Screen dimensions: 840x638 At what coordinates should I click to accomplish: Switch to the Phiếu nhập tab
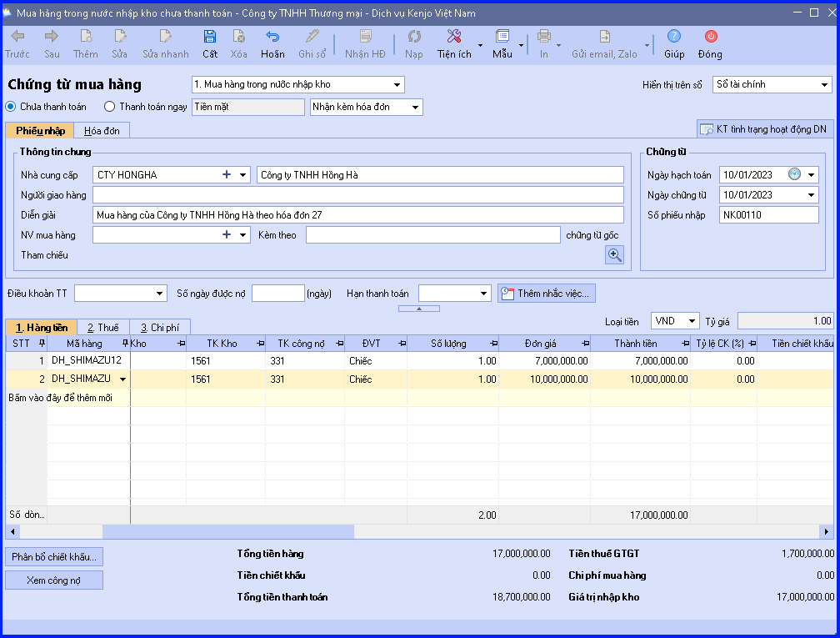[40, 131]
